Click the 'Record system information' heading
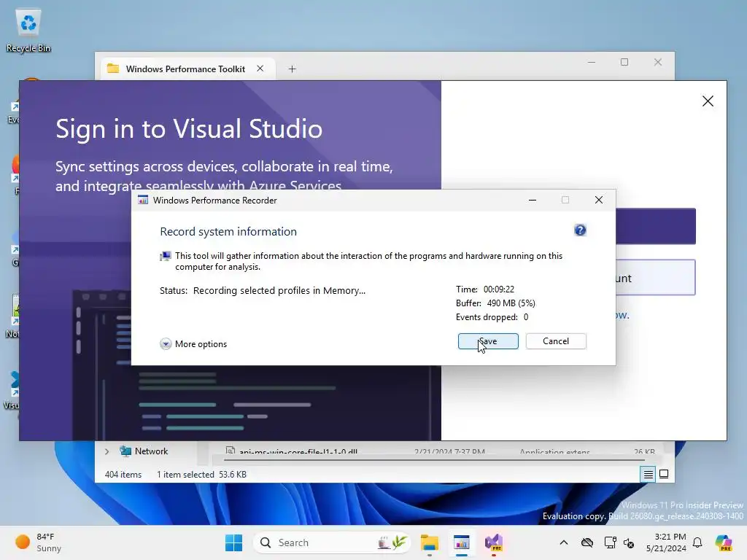The image size is (747, 560). coord(228,231)
